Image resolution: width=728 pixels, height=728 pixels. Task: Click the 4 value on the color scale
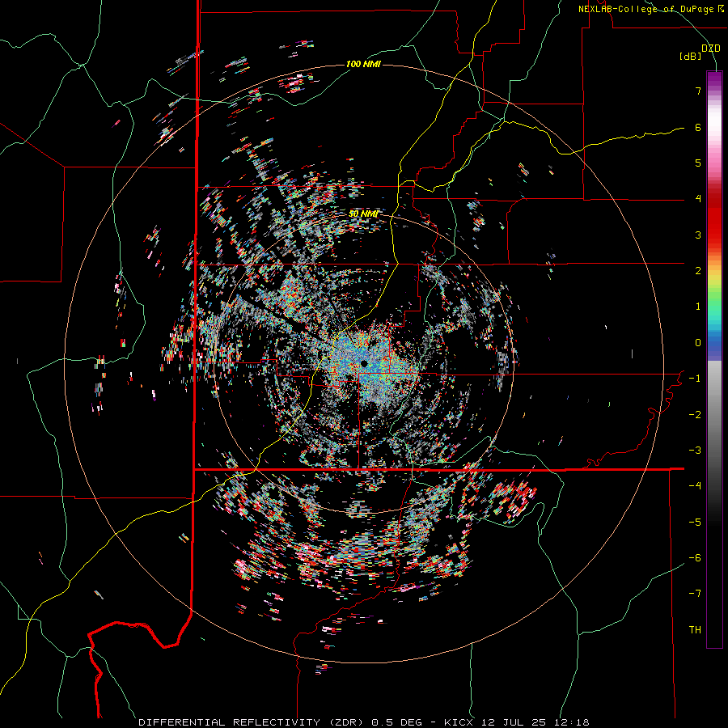[x=698, y=199]
